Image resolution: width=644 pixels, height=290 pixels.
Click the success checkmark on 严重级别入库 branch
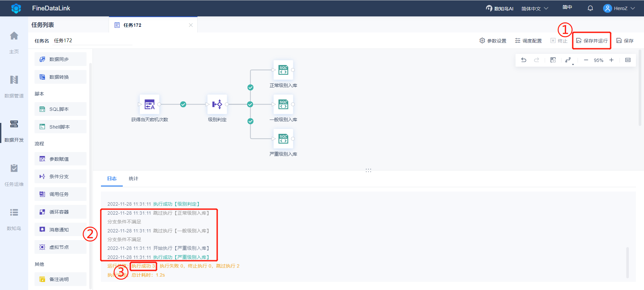click(251, 121)
